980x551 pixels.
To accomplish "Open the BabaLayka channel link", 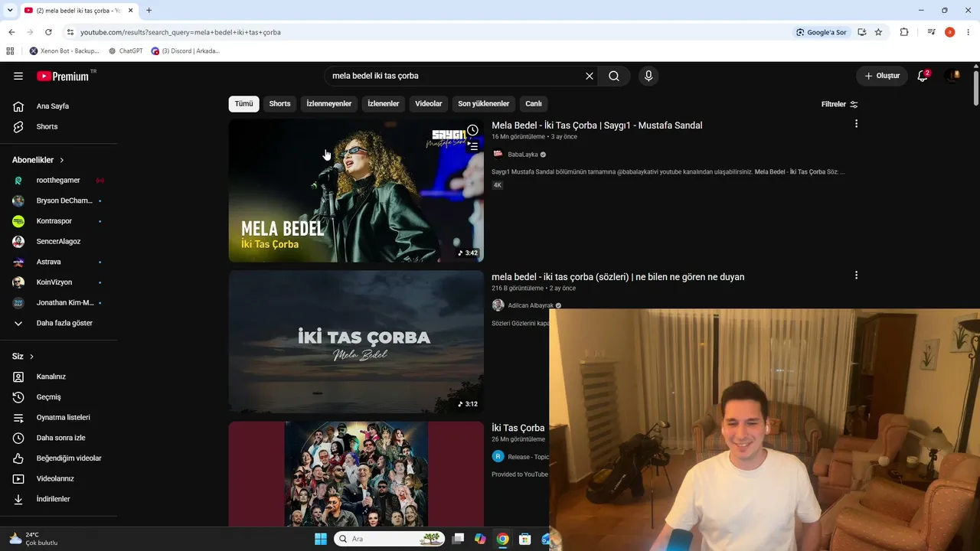I will coord(522,155).
